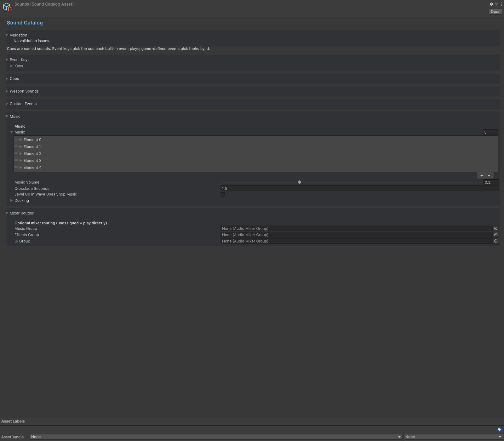
Task: Grab the drag handle of Element 0
Action: point(16,140)
